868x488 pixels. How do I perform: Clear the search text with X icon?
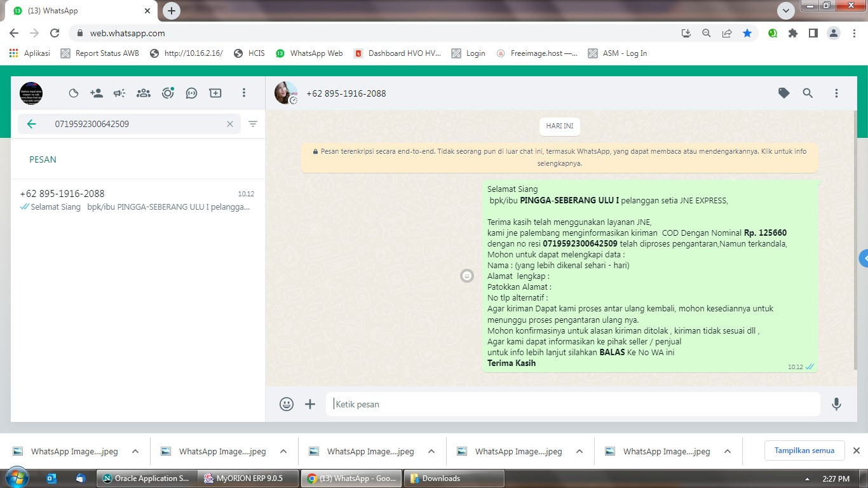coord(230,124)
